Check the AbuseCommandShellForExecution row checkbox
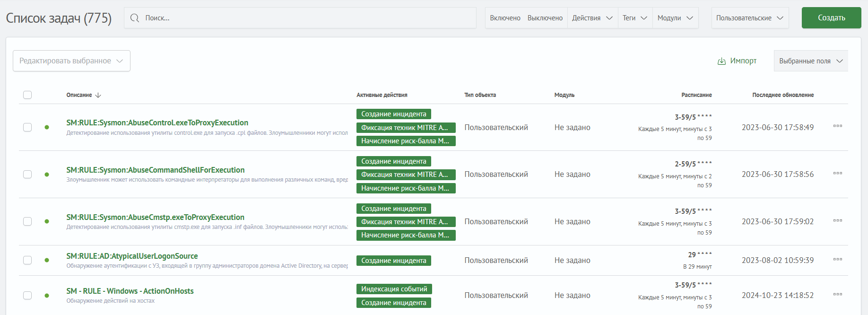The width and height of the screenshot is (868, 315). coord(27,175)
